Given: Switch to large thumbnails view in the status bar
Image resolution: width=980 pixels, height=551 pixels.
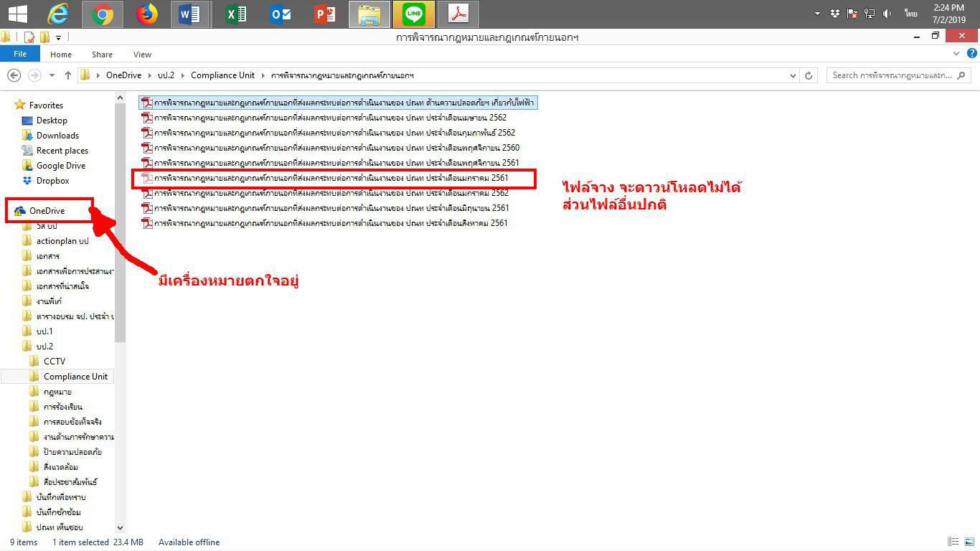Looking at the screenshot, I should 969,542.
